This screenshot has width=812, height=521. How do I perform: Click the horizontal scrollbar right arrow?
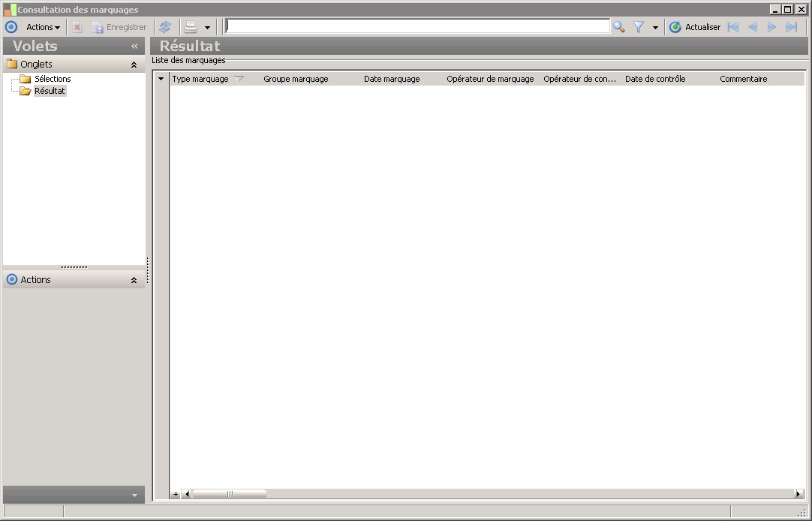[799, 494]
